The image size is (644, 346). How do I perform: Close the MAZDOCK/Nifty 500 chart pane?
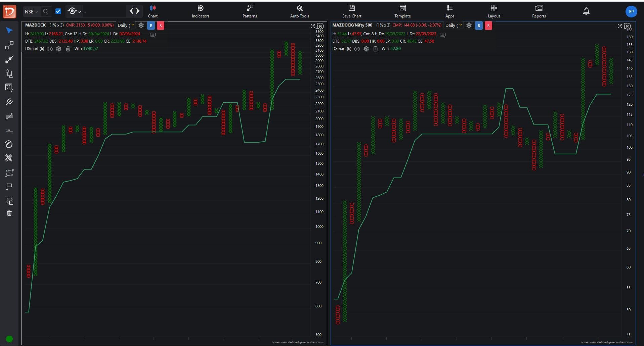(x=628, y=26)
